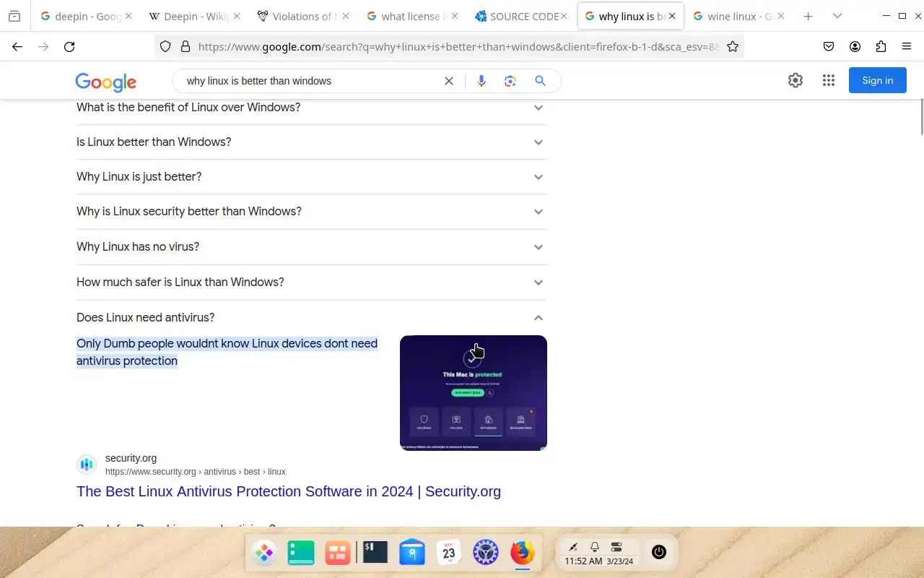Click security.org breadcrumb URL

coord(196,472)
